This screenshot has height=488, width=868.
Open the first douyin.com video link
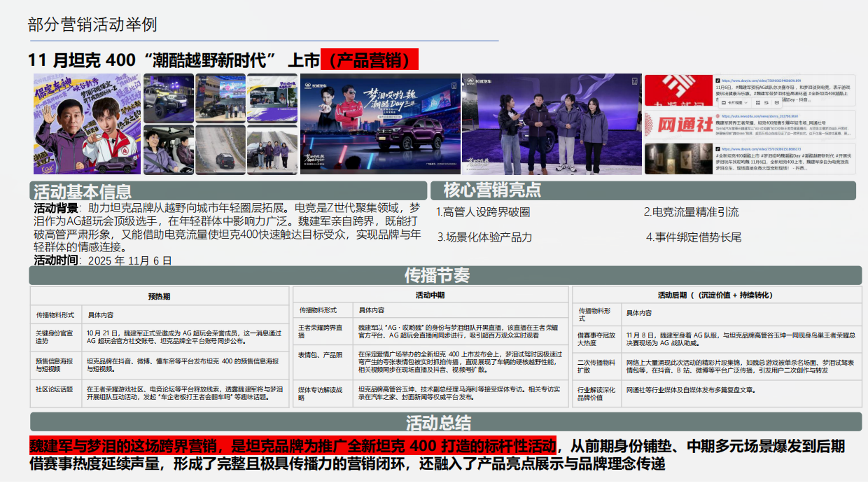(x=761, y=81)
